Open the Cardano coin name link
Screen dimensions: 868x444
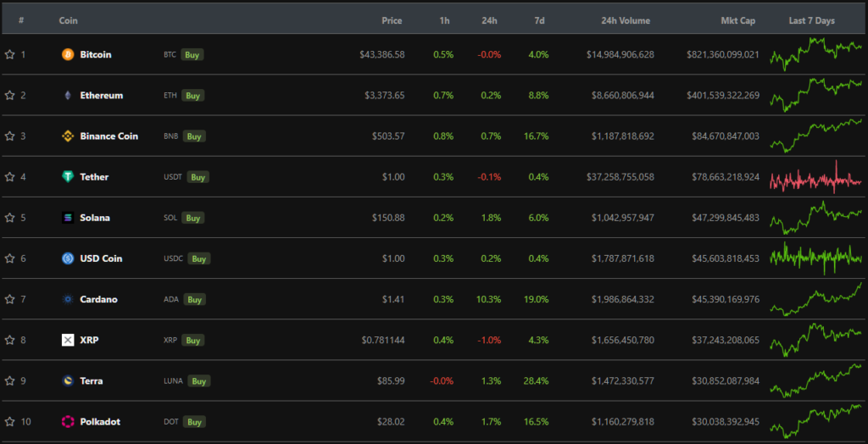[x=98, y=299]
